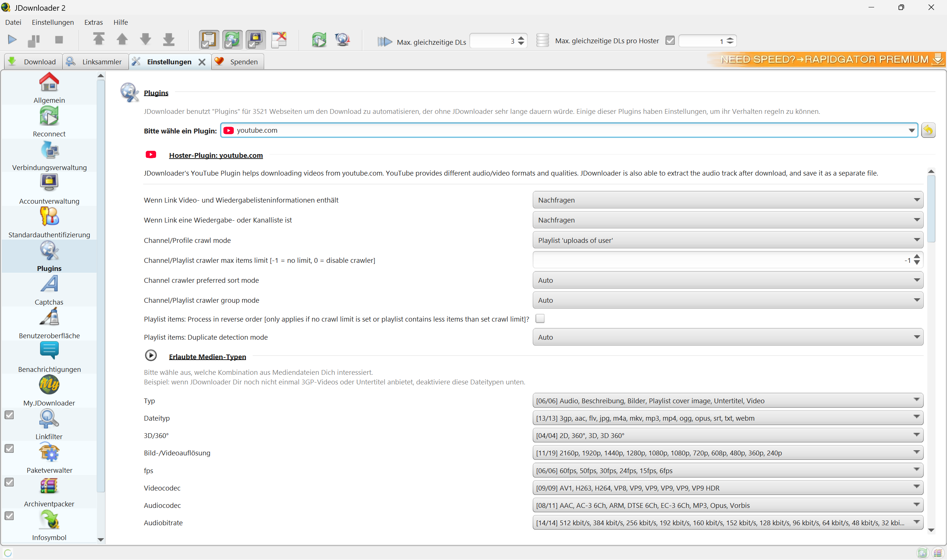Open Linkfilter settings in the sidebar

49,424
